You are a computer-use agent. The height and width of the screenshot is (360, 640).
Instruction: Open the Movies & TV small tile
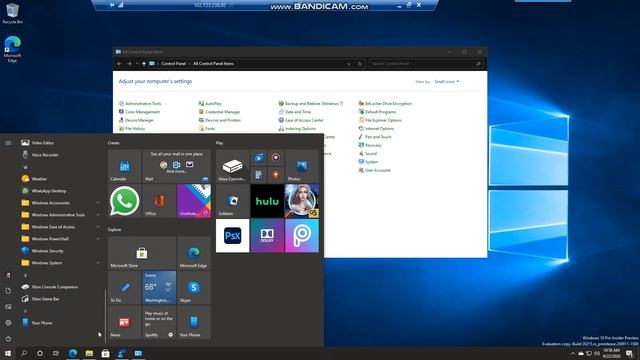(259, 158)
